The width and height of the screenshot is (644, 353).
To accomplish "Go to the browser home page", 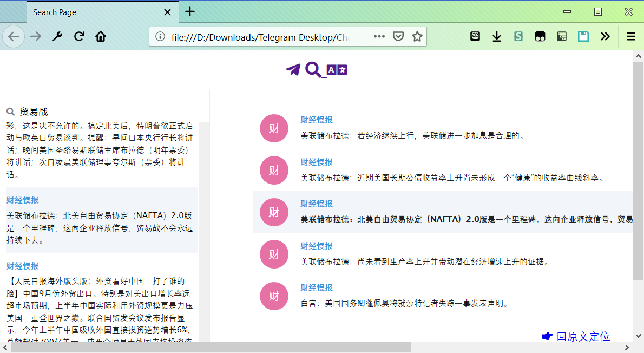I will point(101,36).
